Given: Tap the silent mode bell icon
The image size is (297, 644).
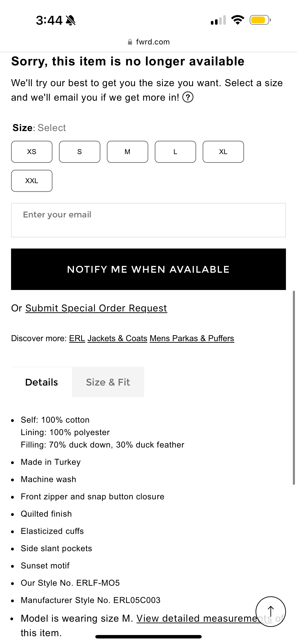Looking at the screenshot, I should pyautogui.click(x=70, y=20).
